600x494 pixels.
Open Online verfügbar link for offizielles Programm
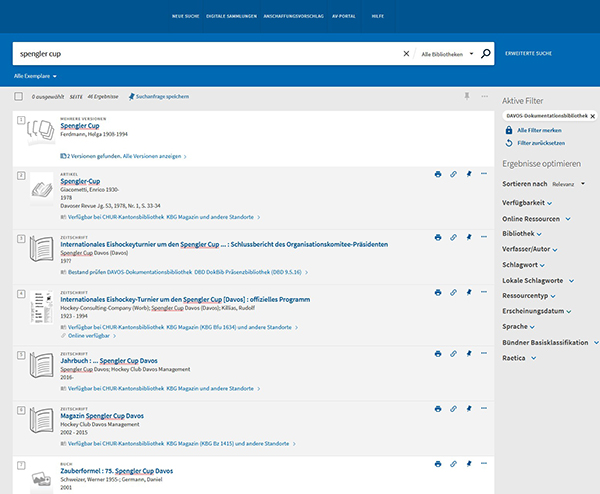click(x=89, y=336)
